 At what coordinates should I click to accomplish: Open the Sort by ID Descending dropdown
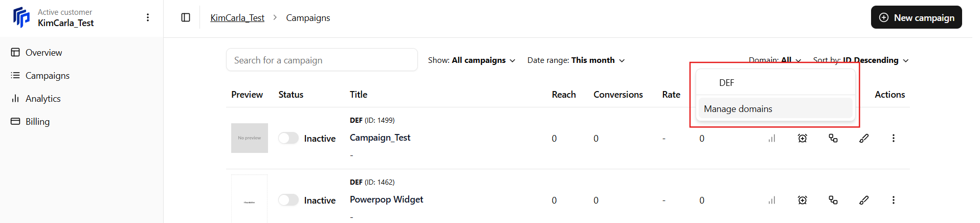click(x=861, y=60)
